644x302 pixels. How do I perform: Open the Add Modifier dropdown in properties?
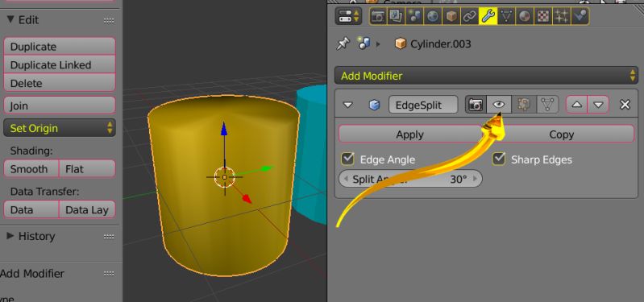point(486,76)
